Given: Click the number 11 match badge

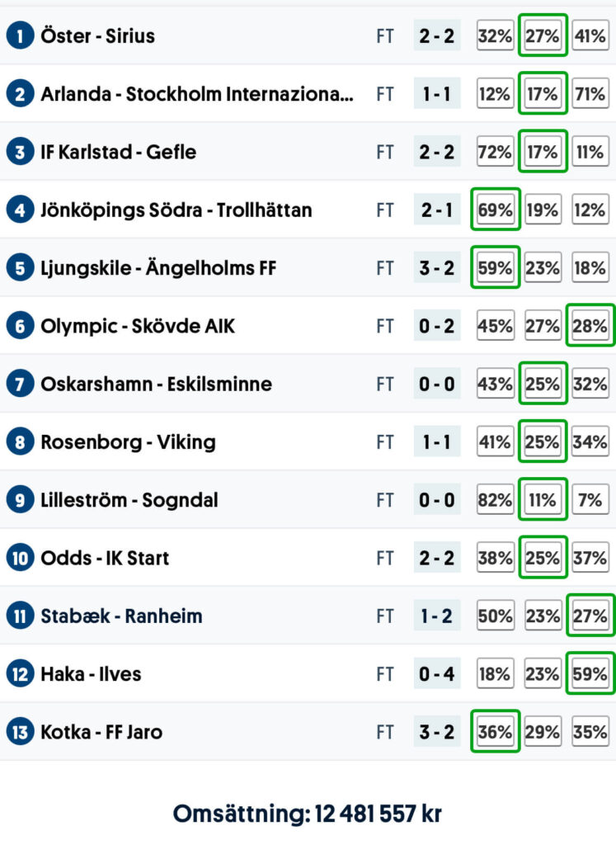Looking at the screenshot, I should [19, 616].
